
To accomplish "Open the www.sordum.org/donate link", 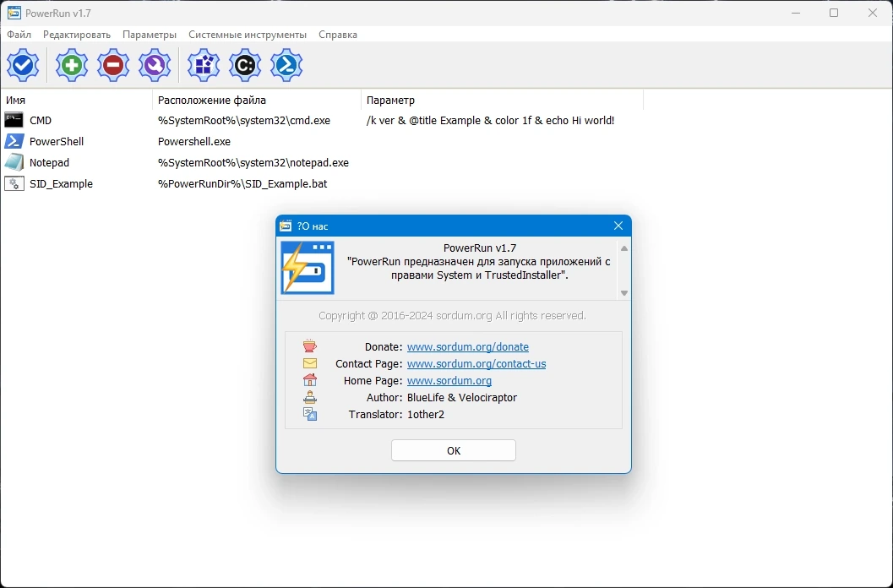I will pyautogui.click(x=467, y=347).
